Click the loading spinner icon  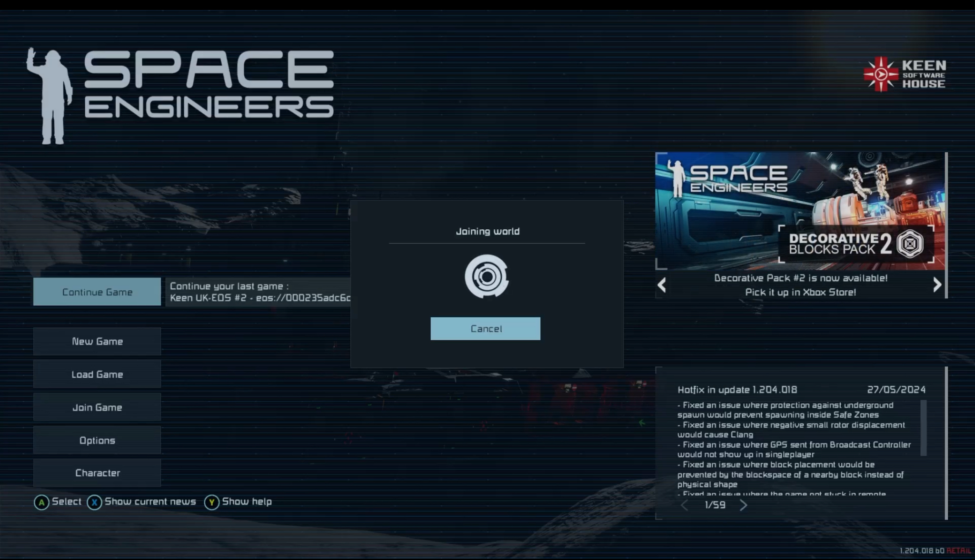pos(487,276)
